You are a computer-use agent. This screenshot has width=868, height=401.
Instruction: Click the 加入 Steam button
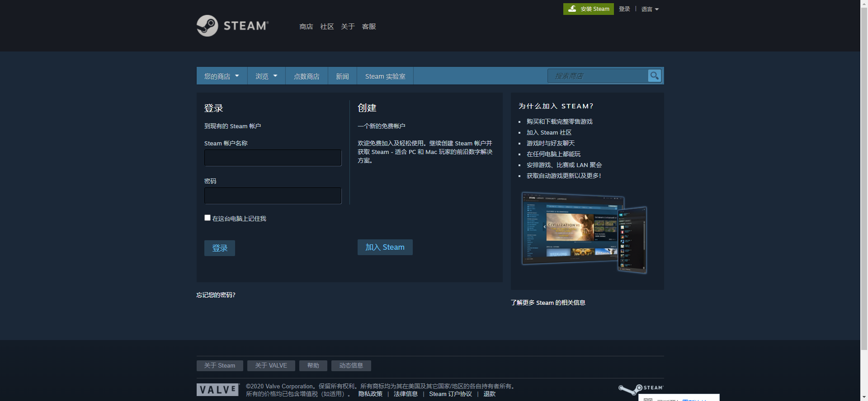pos(385,247)
